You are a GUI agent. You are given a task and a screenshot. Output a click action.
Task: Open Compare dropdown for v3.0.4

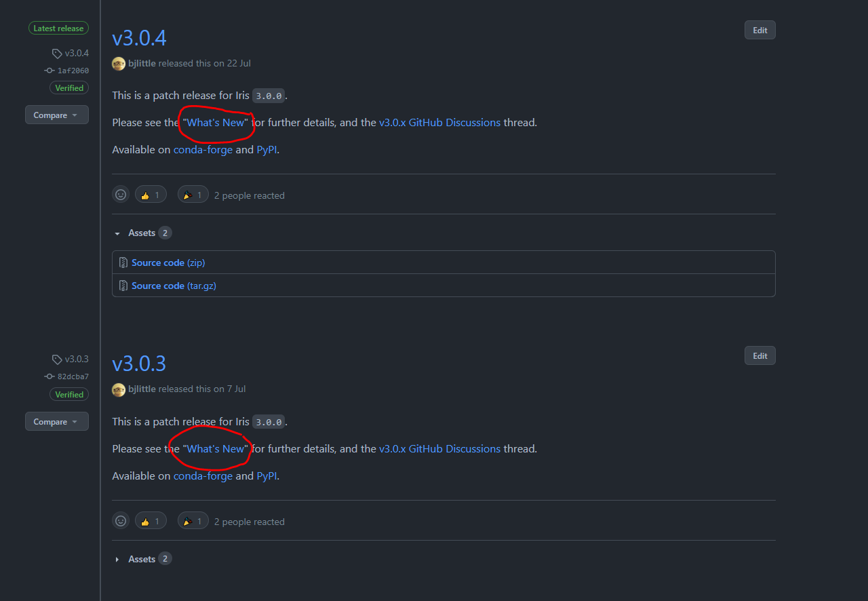coord(57,115)
